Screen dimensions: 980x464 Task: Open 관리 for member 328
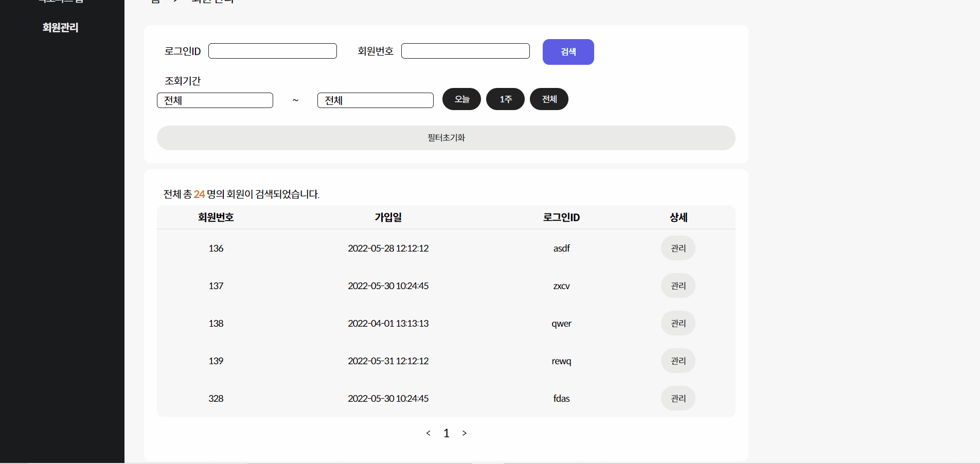pos(678,398)
